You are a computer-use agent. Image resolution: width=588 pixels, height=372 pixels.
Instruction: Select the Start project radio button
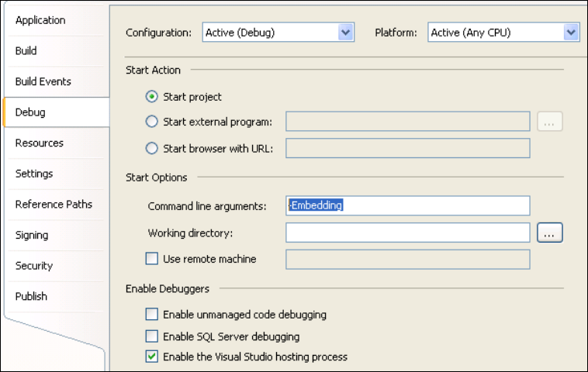click(x=153, y=97)
